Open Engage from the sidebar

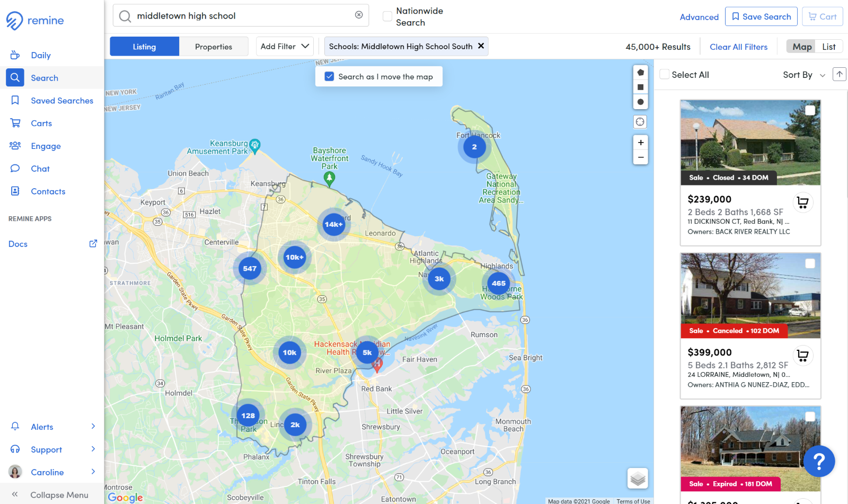click(x=46, y=146)
